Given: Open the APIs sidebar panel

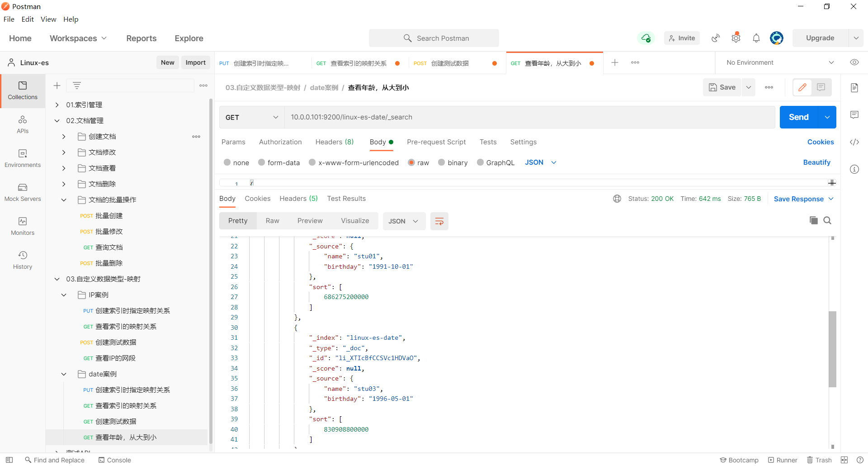Looking at the screenshot, I should click(x=23, y=125).
